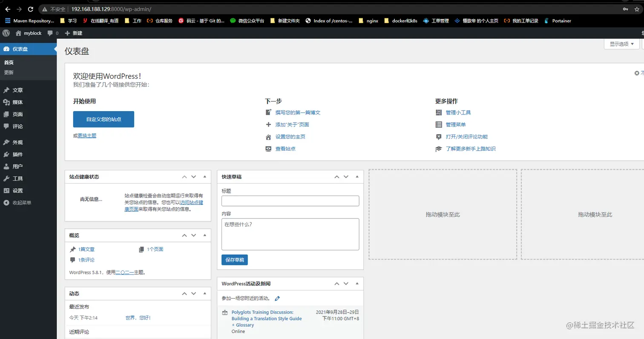Screen dimensions: 644x339
Task: Move 概览 panel up
Action: [184, 235]
